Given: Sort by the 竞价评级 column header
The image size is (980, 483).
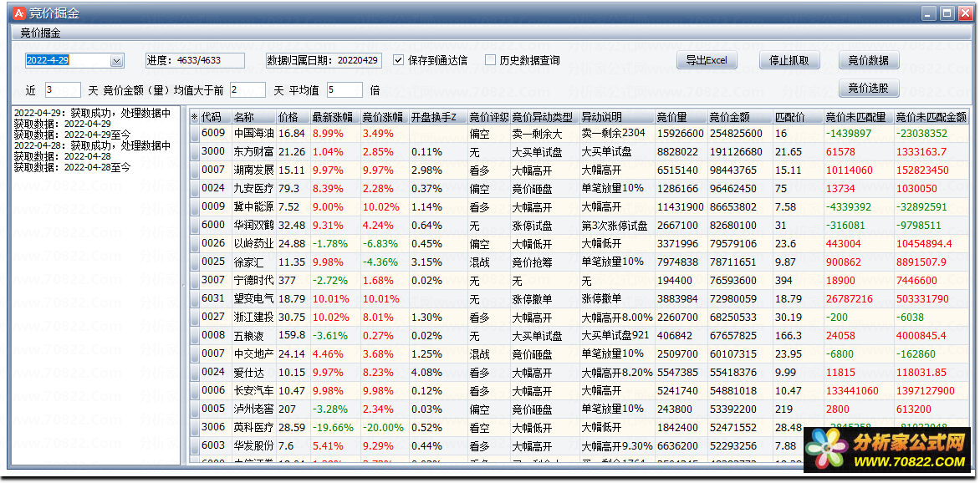Looking at the screenshot, I should [489, 117].
